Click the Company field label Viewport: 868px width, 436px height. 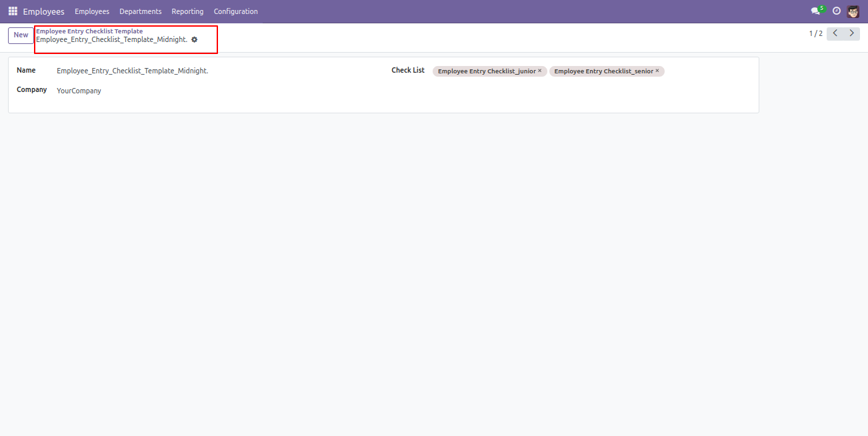tap(32, 89)
